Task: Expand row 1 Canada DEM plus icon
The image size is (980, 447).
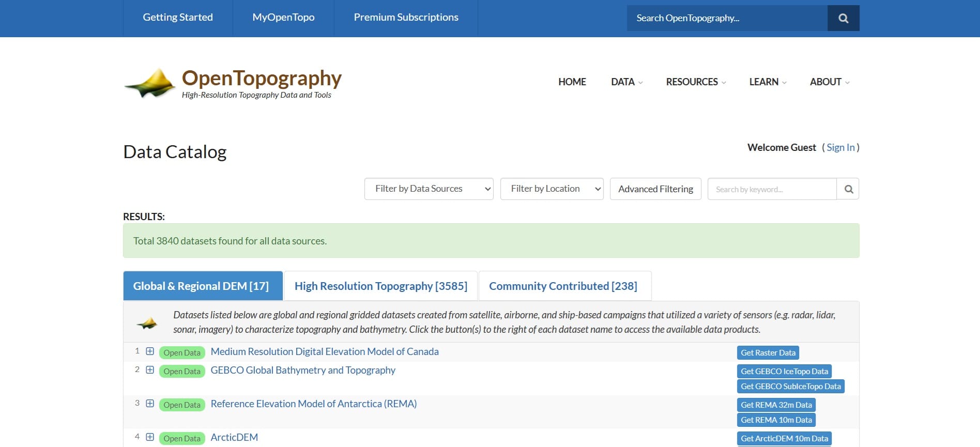Action: coord(150,351)
